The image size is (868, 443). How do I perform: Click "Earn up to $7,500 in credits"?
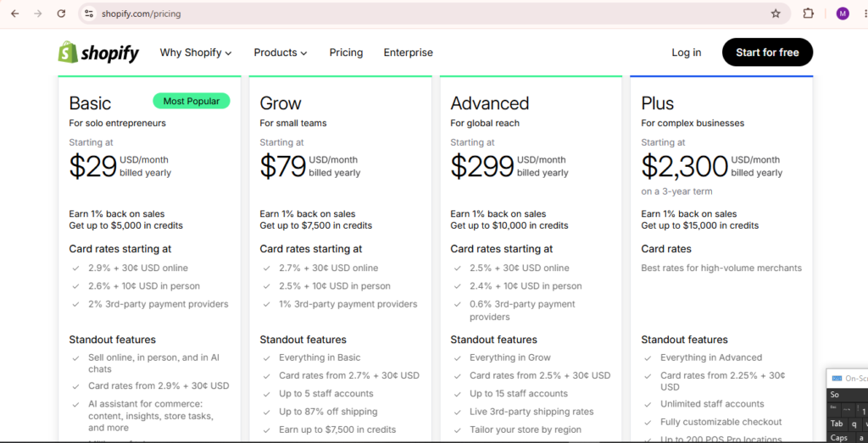(337, 429)
